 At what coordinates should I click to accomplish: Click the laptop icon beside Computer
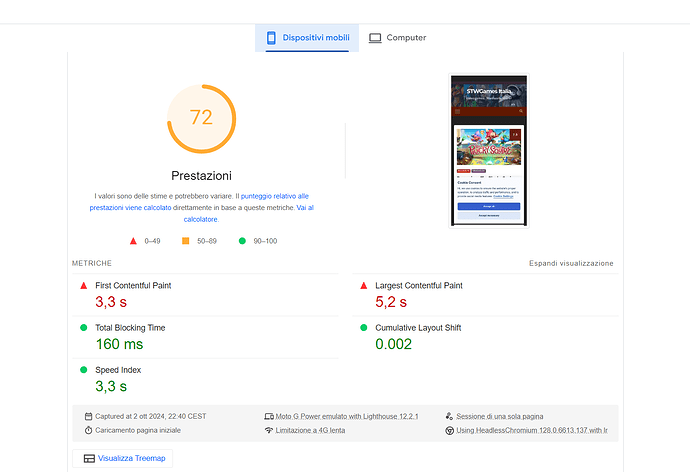[375, 38]
